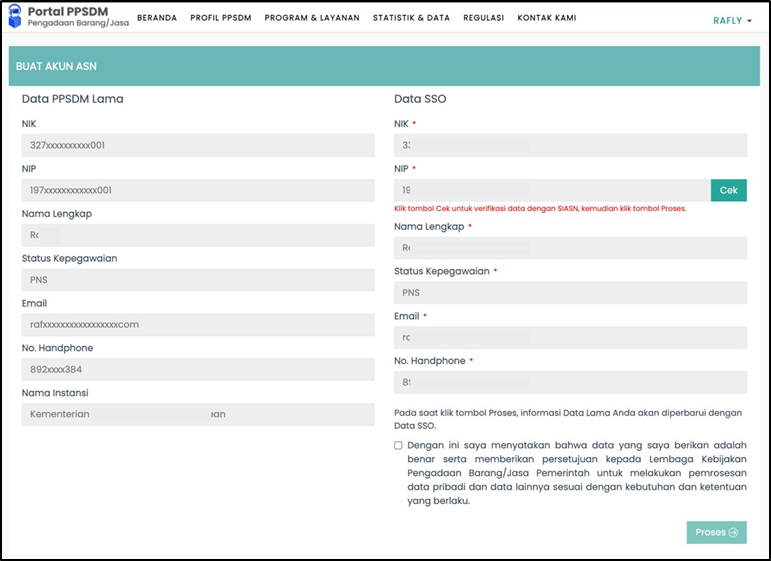Viewport: 771px width, 561px height.
Task: Open the BERANDA menu item
Action: click(157, 18)
